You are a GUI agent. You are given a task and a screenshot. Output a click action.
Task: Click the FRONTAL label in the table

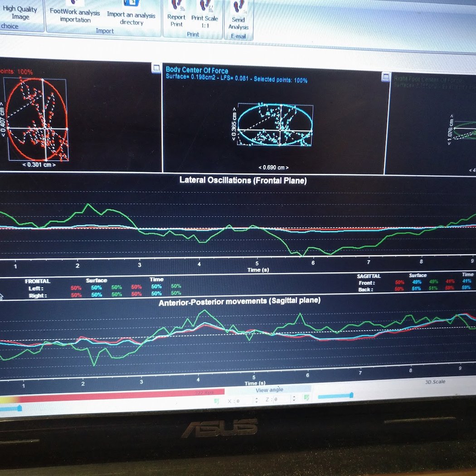point(38,281)
